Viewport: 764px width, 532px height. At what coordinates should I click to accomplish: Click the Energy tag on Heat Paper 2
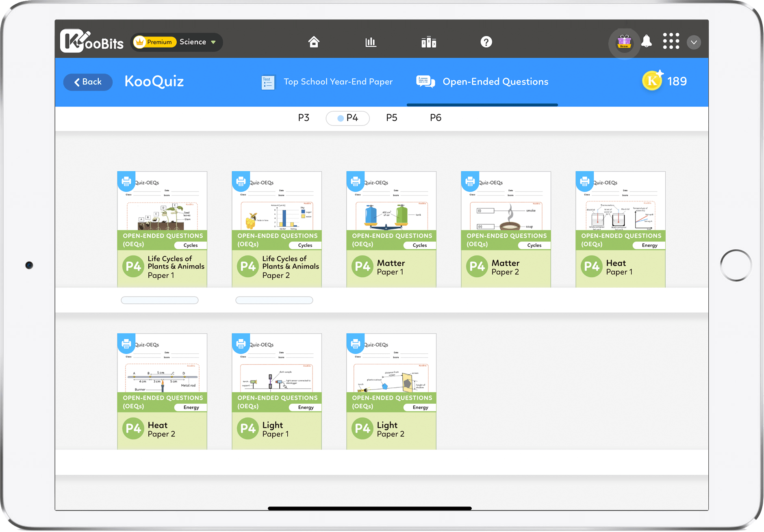pyautogui.click(x=191, y=407)
